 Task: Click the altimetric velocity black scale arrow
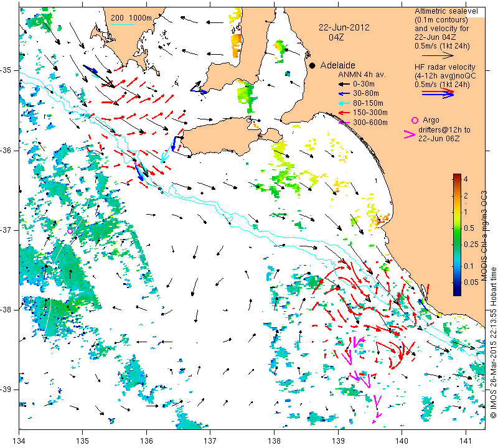click(438, 55)
